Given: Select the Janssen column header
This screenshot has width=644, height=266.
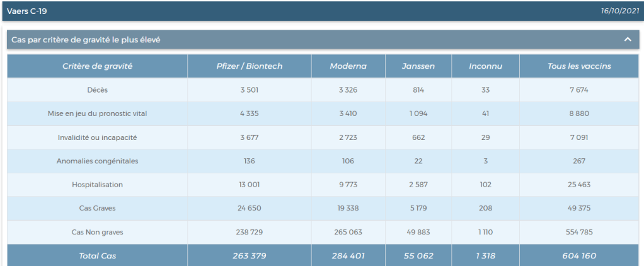Looking at the screenshot, I should click(x=418, y=66).
